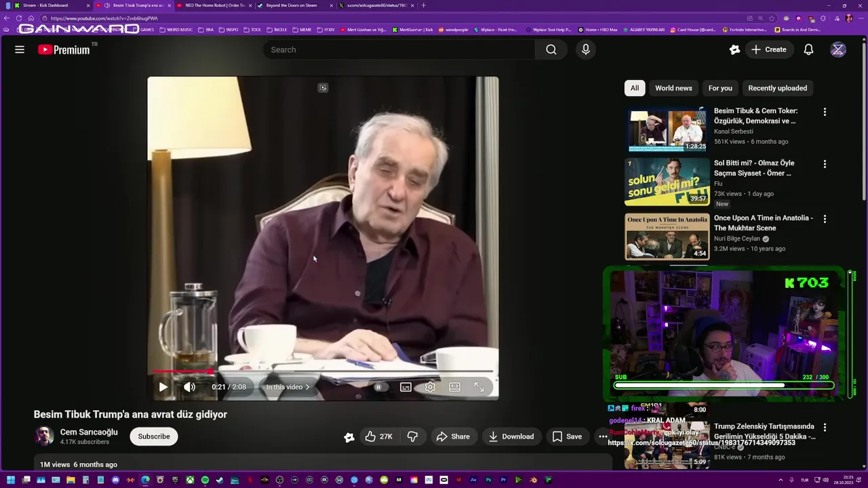Open options menu for Once Upon A Time in Anatolia

(825, 219)
